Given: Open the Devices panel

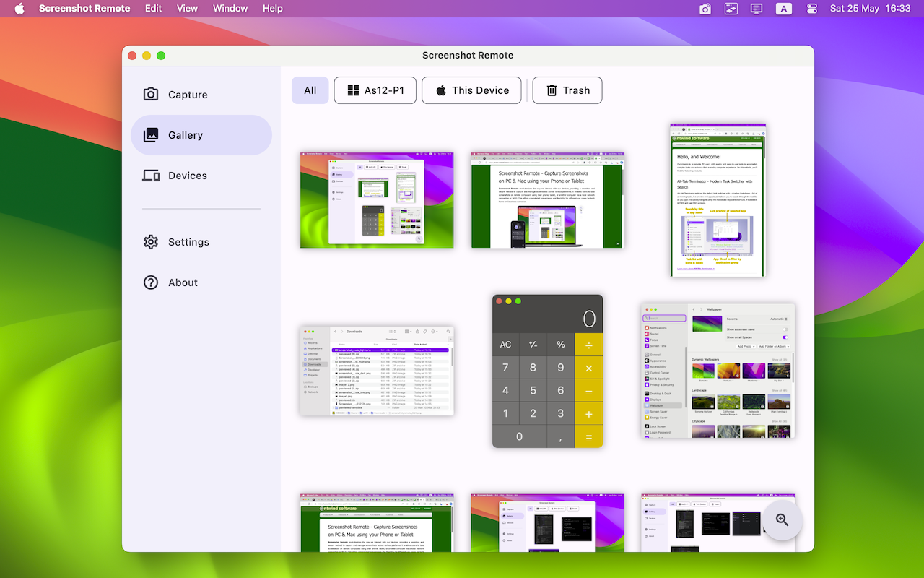Looking at the screenshot, I should tap(188, 175).
